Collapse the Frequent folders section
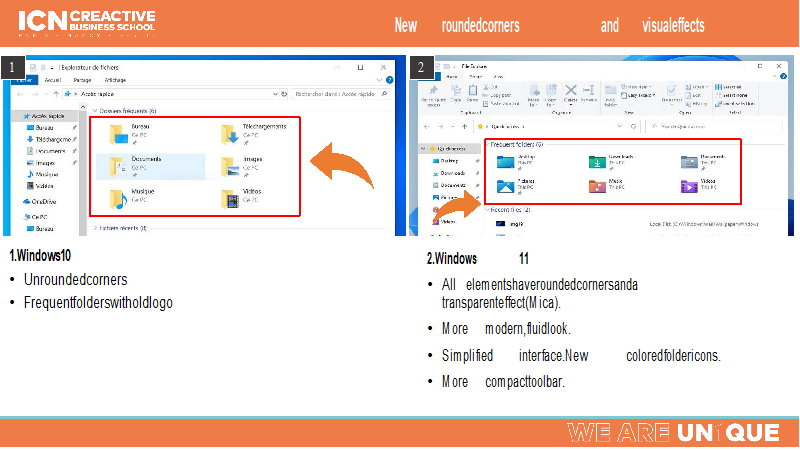 pos(487,144)
